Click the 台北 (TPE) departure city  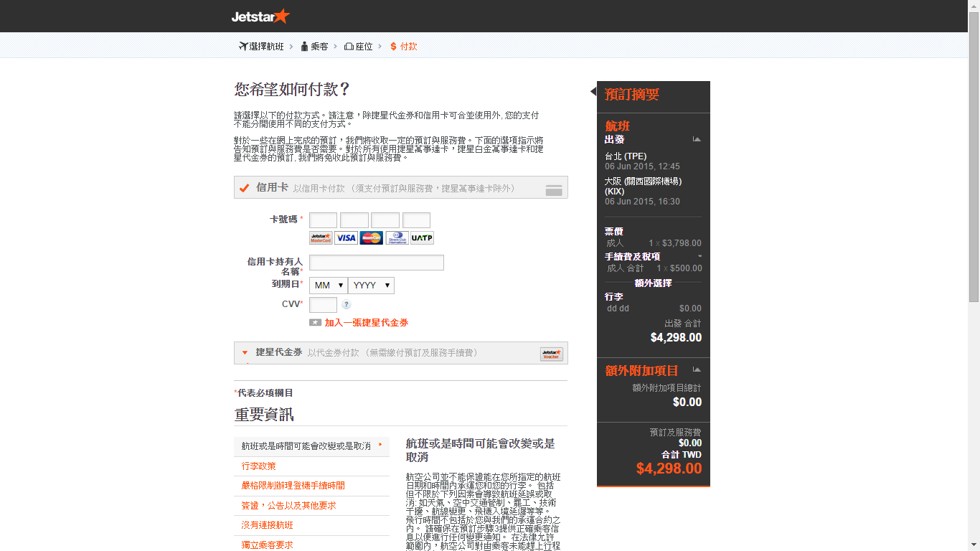point(626,156)
